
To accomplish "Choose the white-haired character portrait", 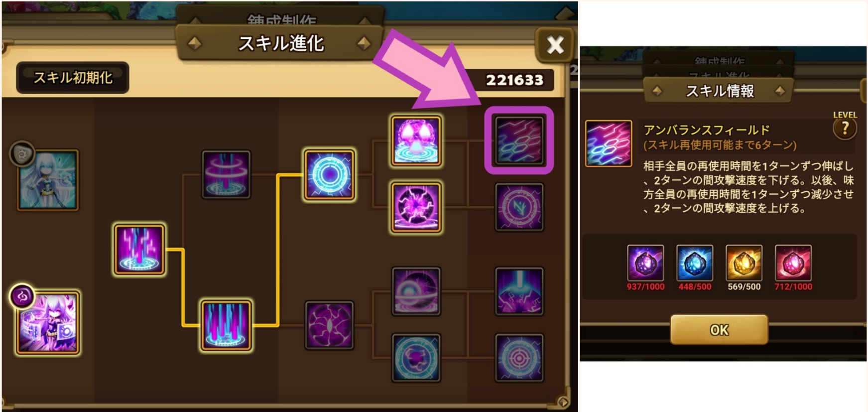I will pyautogui.click(x=48, y=180).
